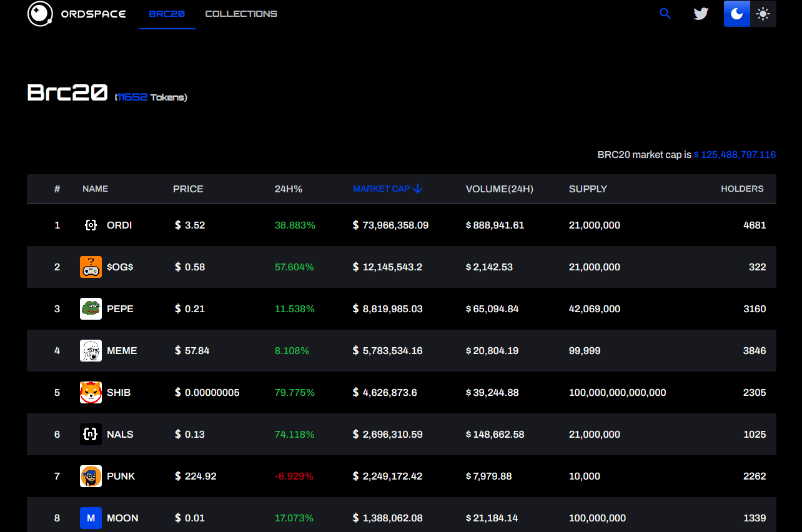802x532 pixels.
Task: Click SHIB supply 100,000,000,000,000
Action: [617, 392]
